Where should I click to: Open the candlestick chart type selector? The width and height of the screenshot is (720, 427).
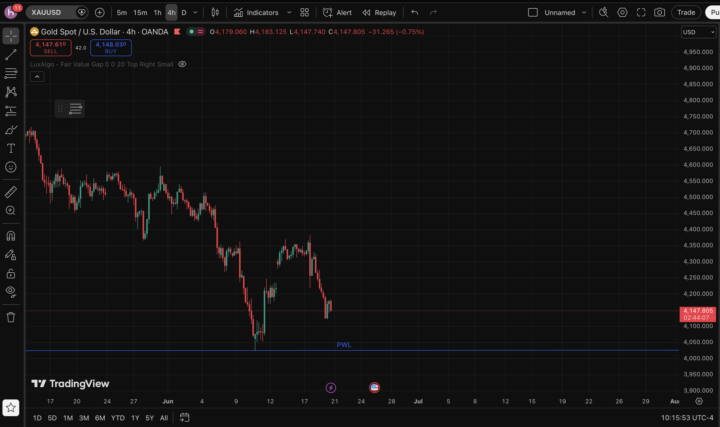[x=215, y=12]
